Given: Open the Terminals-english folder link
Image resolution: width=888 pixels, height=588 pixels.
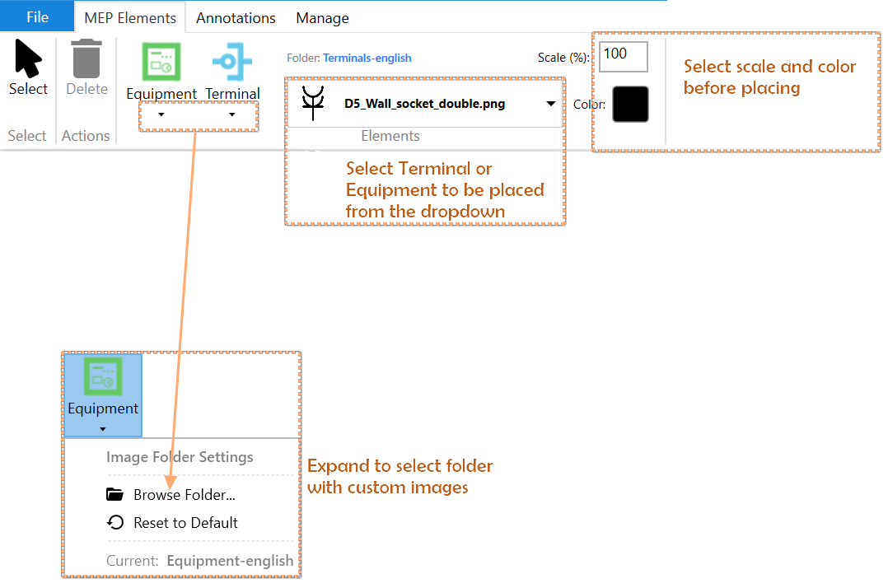Looking at the screenshot, I should 367,58.
